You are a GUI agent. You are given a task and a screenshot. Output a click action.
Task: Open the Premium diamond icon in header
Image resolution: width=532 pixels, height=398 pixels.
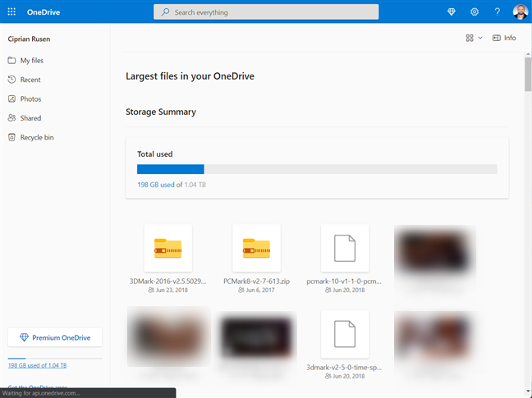pos(452,11)
